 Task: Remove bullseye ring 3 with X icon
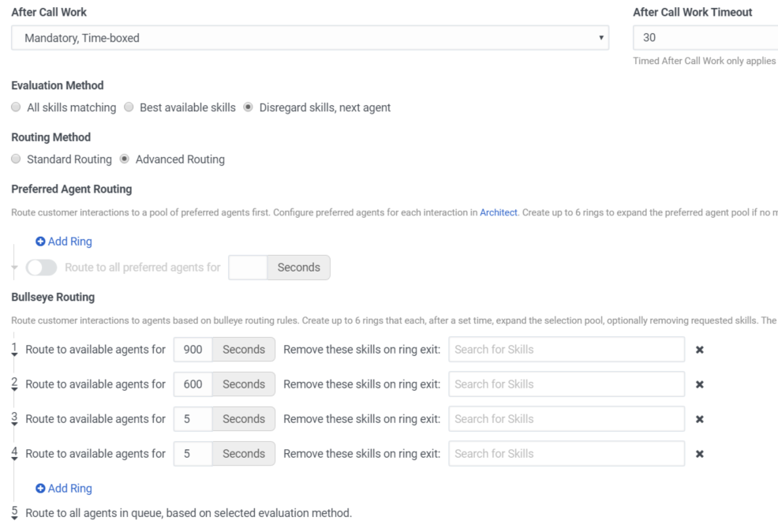pyautogui.click(x=700, y=419)
